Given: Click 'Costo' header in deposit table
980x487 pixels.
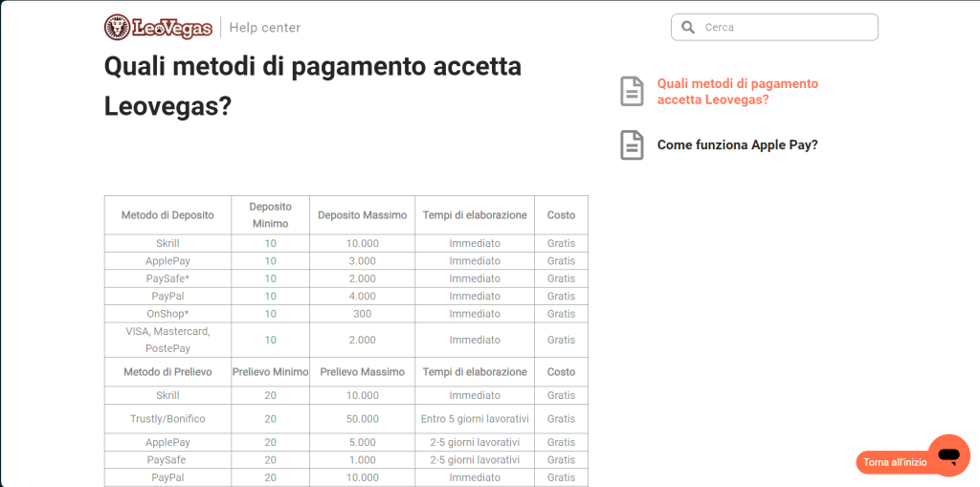Looking at the screenshot, I should coord(561,215).
